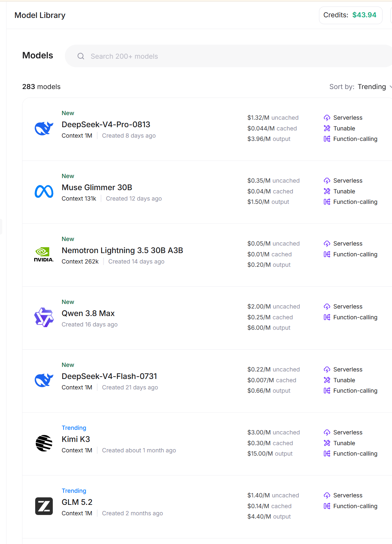Click Tunable tools icon in Kimi K3 row
The image size is (392, 544).
click(327, 443)
